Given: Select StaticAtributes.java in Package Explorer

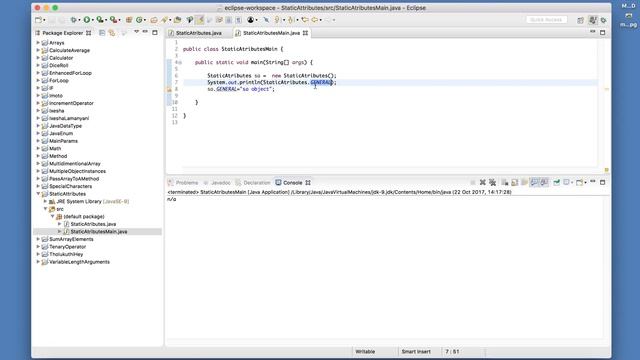Looking at the screenshot, I should pos(93,224).
